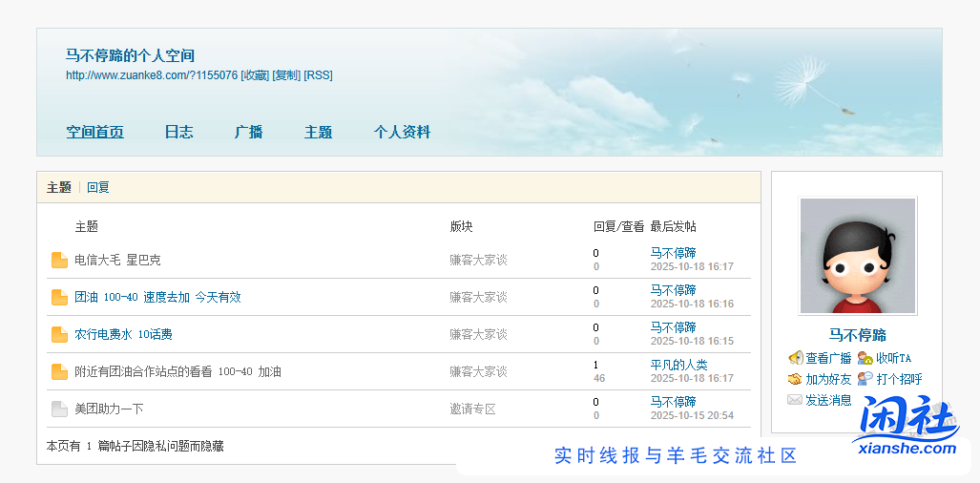Click last poster 马不停蹄 in 电信大毛 row
The image size is (980, 483).
[673, 253]
